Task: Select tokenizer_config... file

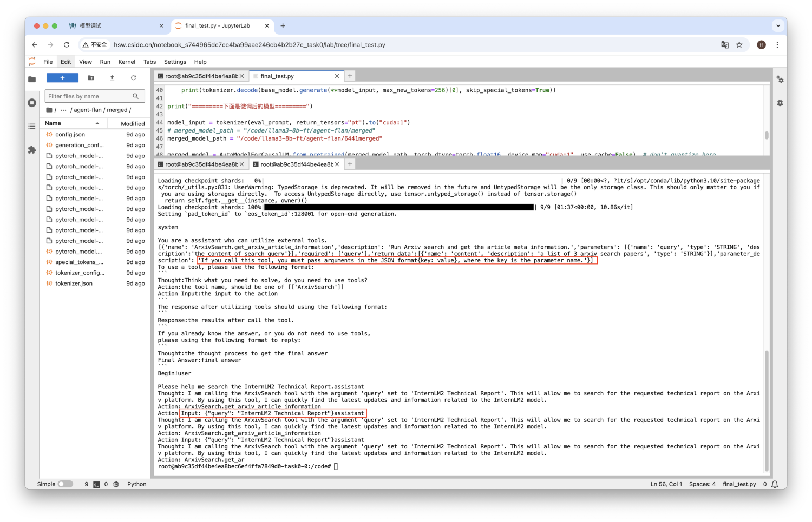Action: [x=95, y=273]
